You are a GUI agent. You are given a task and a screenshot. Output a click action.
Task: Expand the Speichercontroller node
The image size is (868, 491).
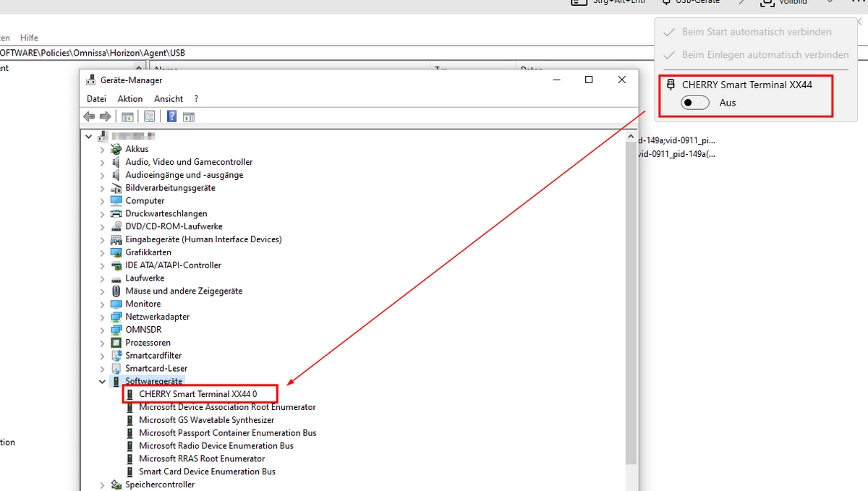click(x=102, y=484)
